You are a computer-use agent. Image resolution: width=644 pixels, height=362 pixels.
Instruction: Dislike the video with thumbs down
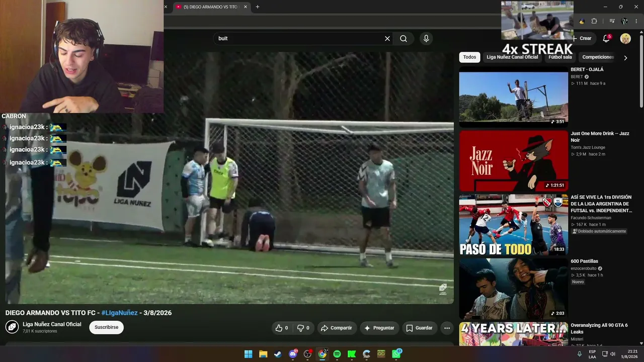click(x=303, y=328)
